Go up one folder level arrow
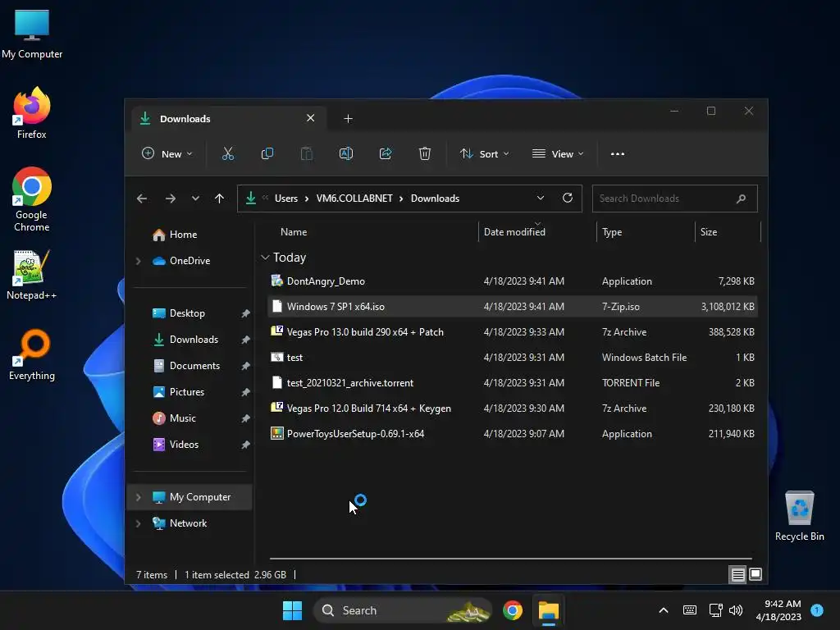Screen dimensions: 840x630 [x=219, y=199]
